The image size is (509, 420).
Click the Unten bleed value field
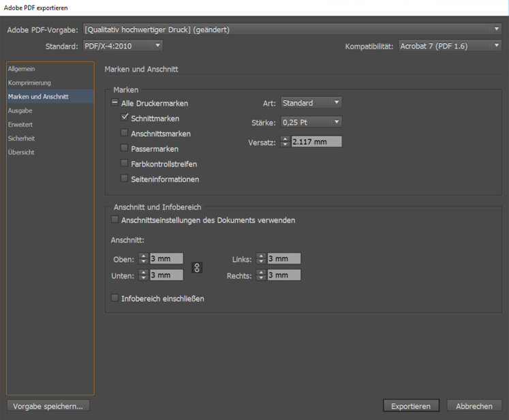point(166,275)
